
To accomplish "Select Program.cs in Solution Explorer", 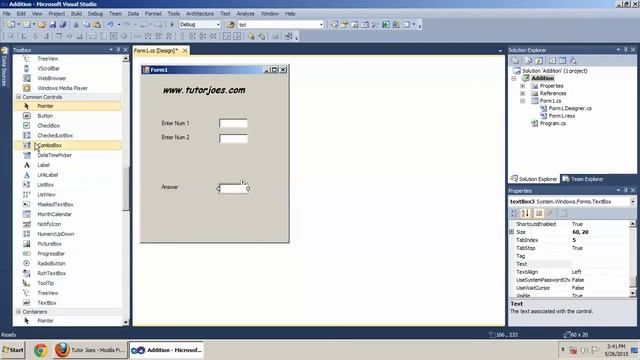I will click(552, 123).
